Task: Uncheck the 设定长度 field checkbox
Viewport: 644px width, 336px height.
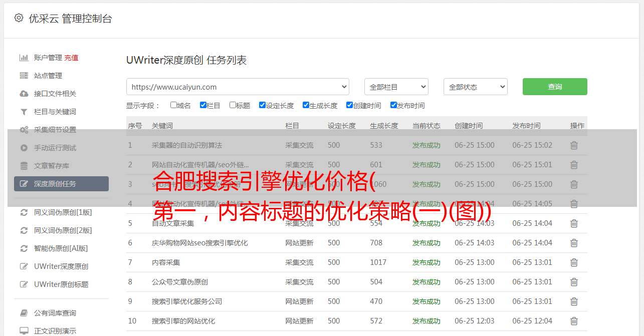Action: 262,105
